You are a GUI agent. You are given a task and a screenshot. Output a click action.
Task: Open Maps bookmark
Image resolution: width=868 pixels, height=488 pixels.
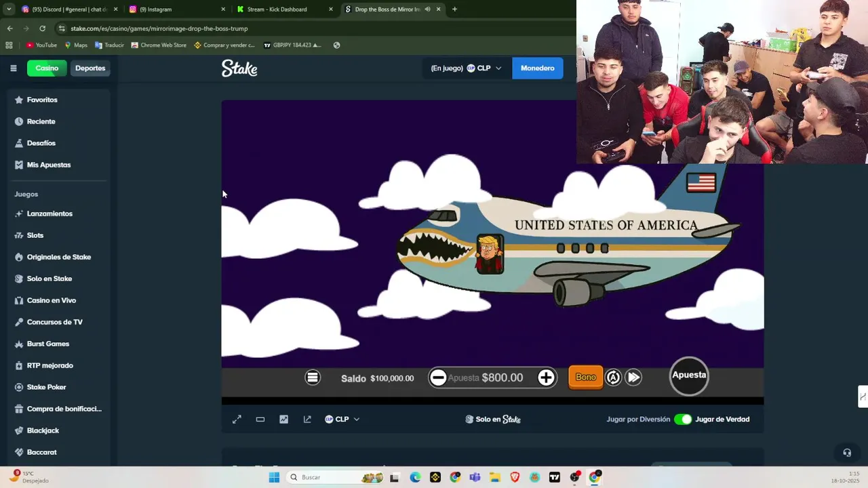(x=76, y=45)
